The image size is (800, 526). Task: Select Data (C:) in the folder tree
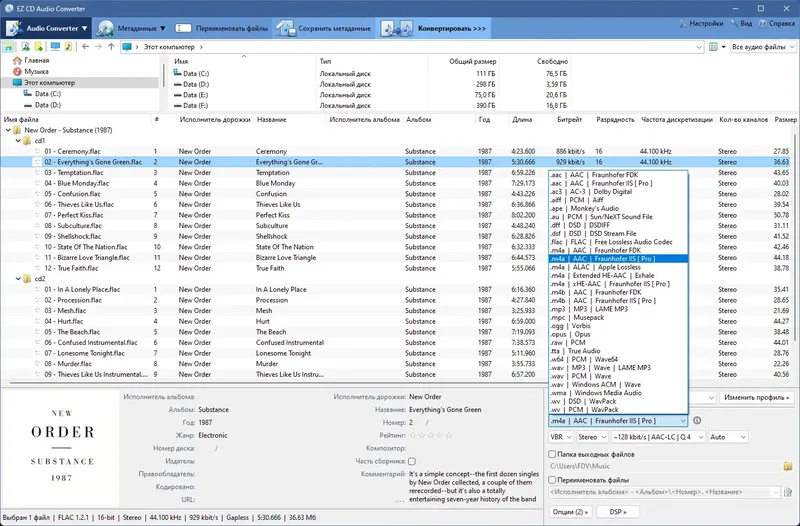(x=47, y=94)
